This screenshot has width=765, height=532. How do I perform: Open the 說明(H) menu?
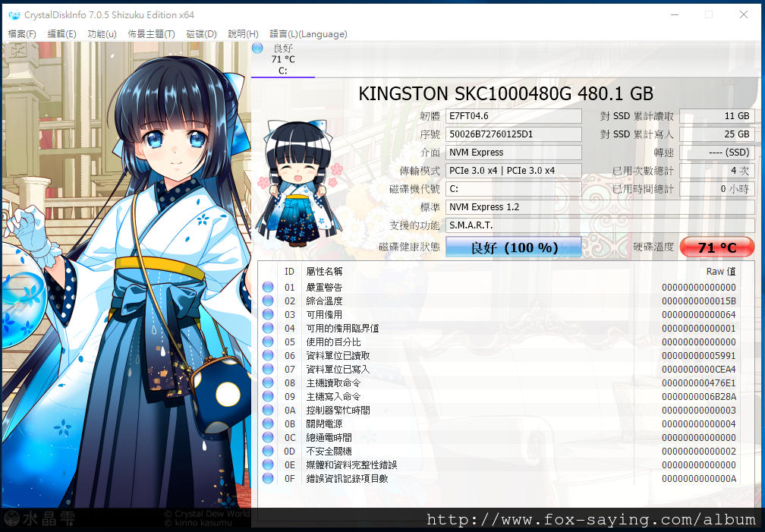(x=243, y=34)
